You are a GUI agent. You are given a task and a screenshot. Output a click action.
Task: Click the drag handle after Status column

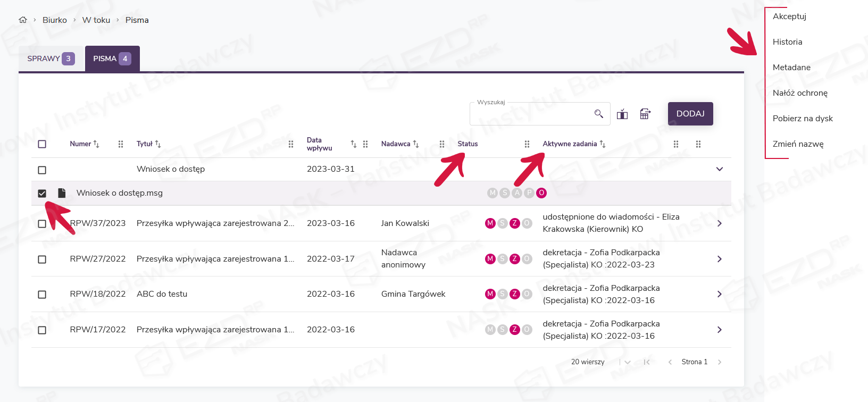coord(527,144)
